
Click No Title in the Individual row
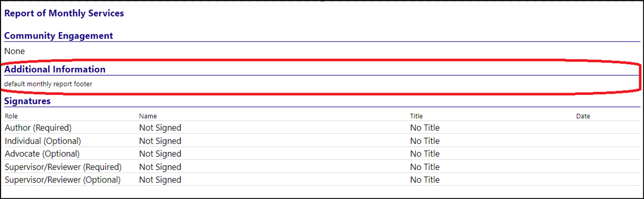click(x=425, y=141)
